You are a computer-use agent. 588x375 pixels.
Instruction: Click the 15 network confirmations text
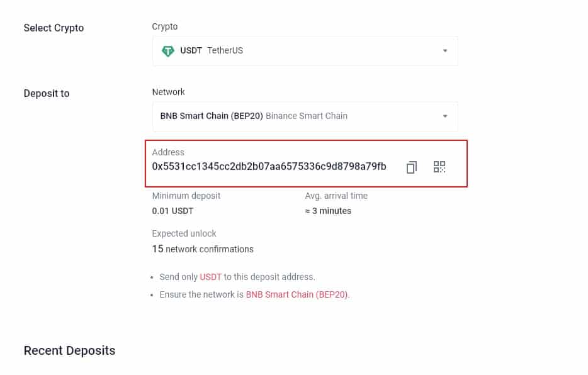click(203, 249)
